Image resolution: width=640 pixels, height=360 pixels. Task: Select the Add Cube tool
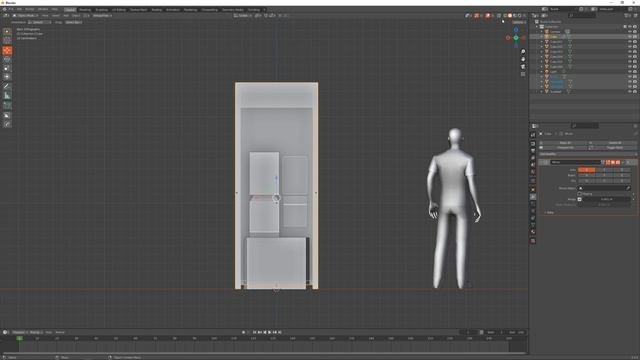click(x=7, y=105)
